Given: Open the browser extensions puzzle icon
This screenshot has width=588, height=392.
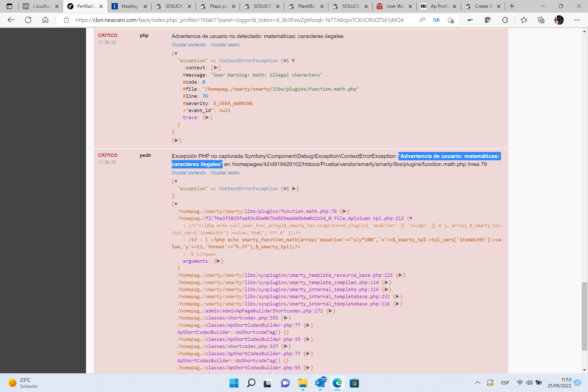Looking at the screenshot, I should pos(505,20).
